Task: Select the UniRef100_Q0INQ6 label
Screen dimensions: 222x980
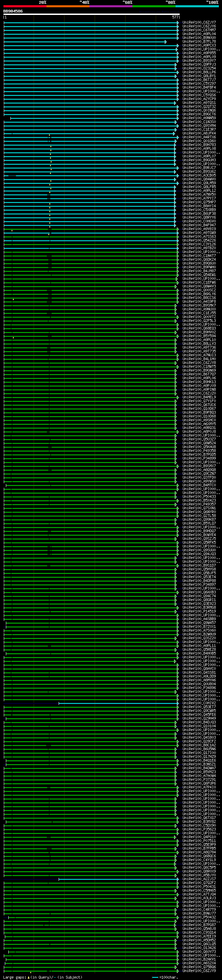Action: click(x=199, y=110)
